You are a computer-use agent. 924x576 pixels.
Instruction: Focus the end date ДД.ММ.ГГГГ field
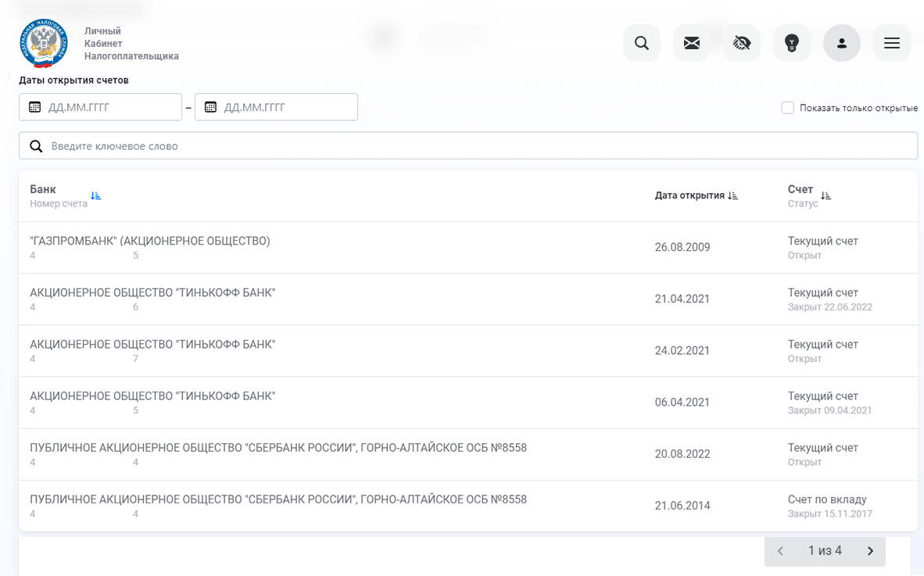tap(277, 107)
